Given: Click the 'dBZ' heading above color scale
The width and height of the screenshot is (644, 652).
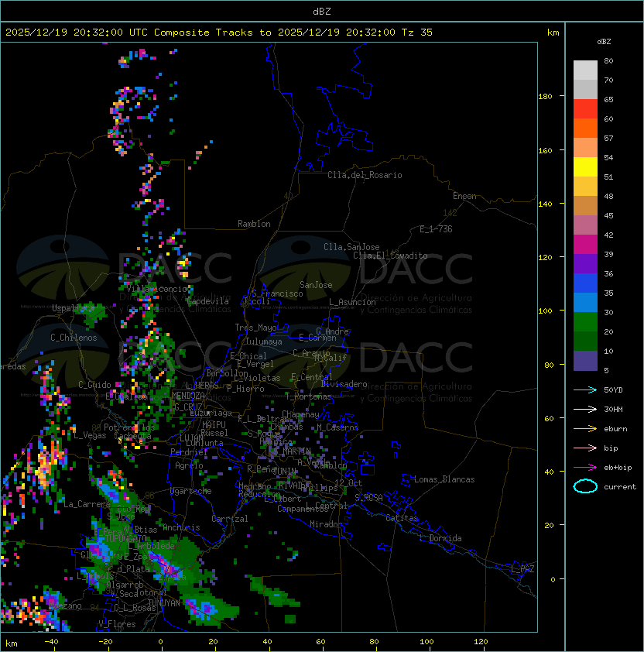Looking at the screenshot, I should [604, 42].
